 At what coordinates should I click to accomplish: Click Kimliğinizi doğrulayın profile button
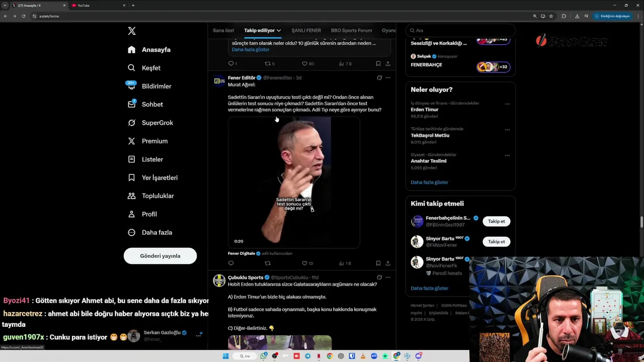pyautogui.click(x=612, y=16)
